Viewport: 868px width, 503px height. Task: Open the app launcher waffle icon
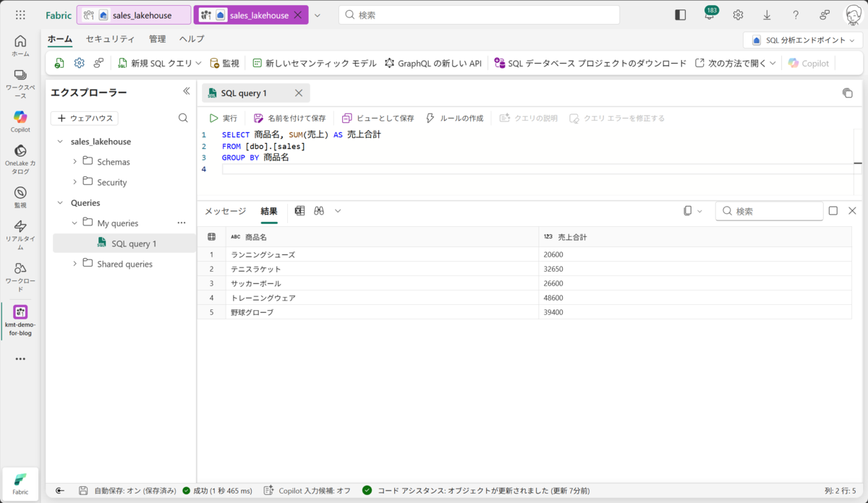point(20,15)
